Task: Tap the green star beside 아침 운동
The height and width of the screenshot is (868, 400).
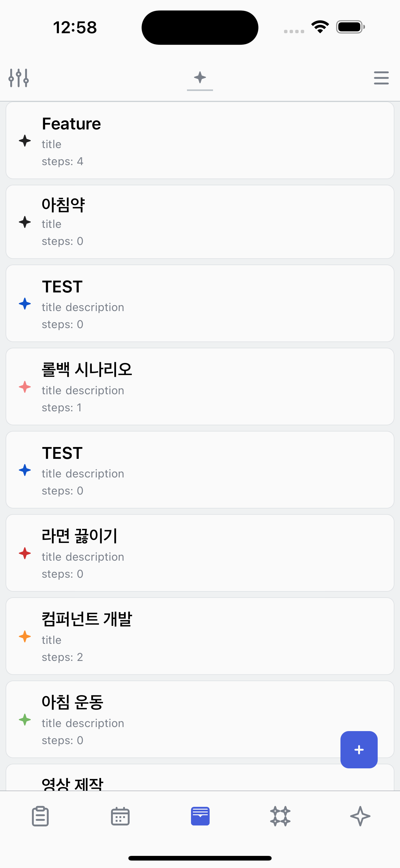Action: 25,720
